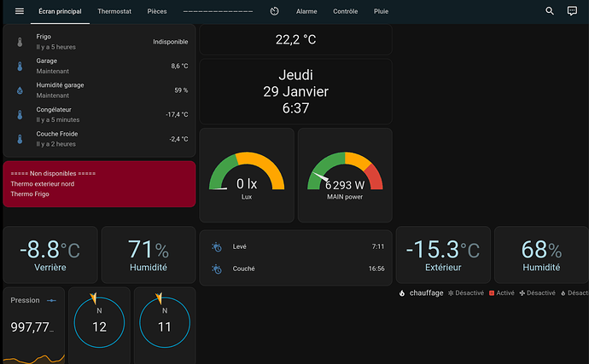This screenshot has height=364, width=589.
Task: Click the Garage thermometer icon
Action: pyautogui.click(x=20, y=66)
